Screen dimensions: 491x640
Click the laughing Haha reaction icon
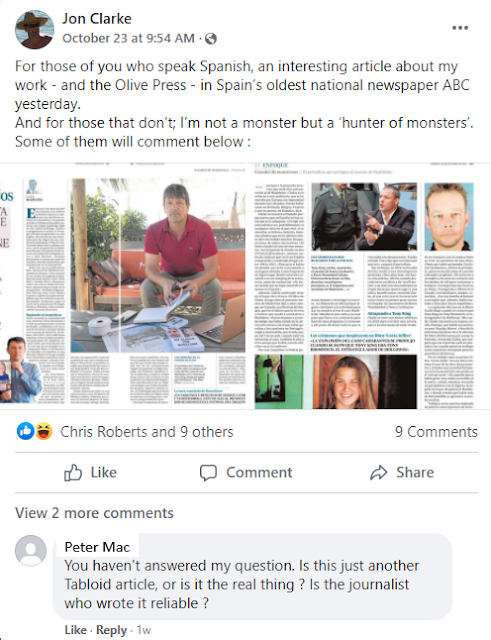point(44,431)
